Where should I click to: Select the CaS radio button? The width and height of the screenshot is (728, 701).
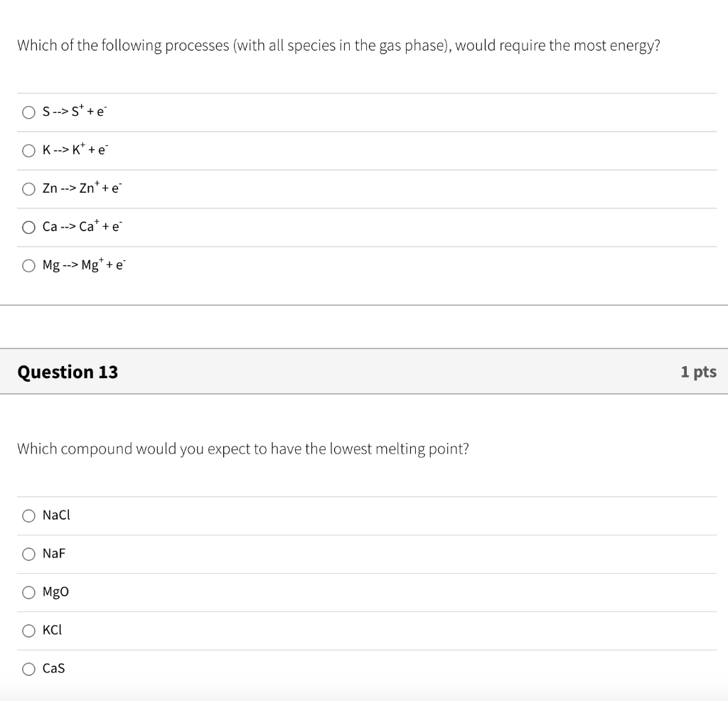(28, 669)
